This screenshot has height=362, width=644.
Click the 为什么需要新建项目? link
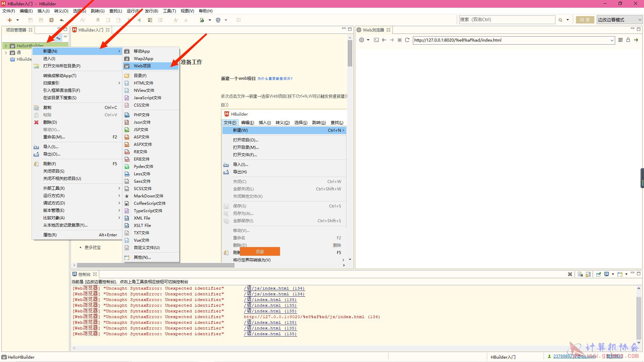pos(275,79)
